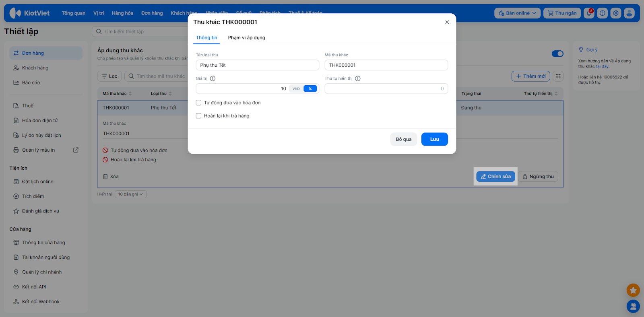Open Đơn hàng in top menu

coord(152,13)
